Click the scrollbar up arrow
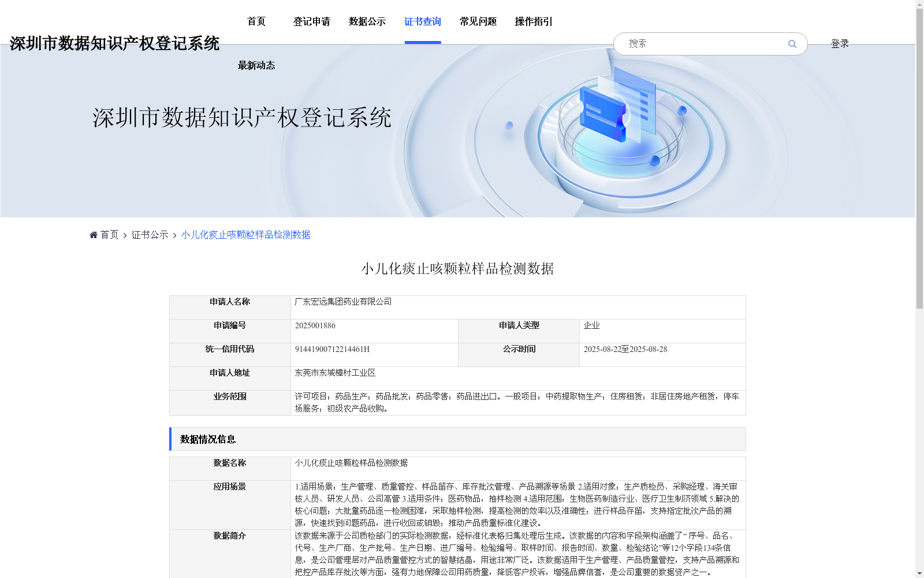 919,4
